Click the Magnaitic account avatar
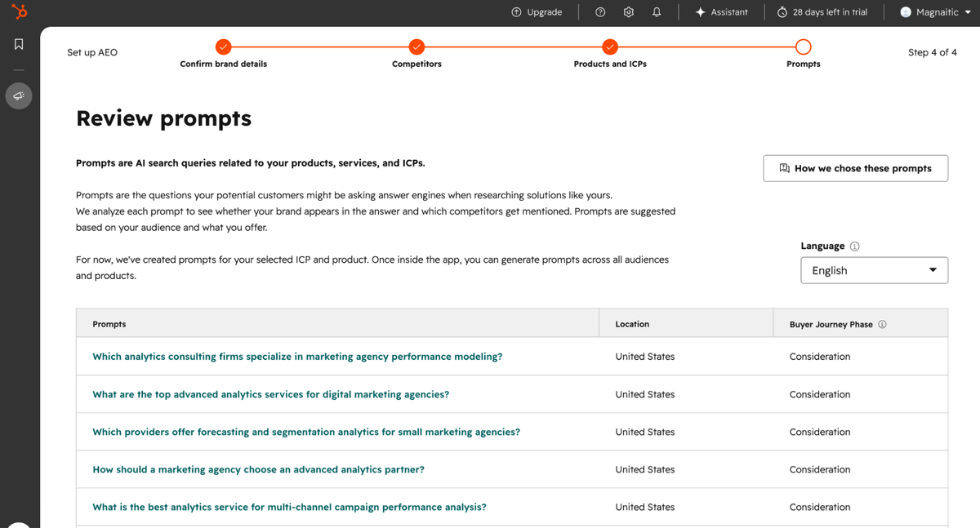 [x=906, y=12]
